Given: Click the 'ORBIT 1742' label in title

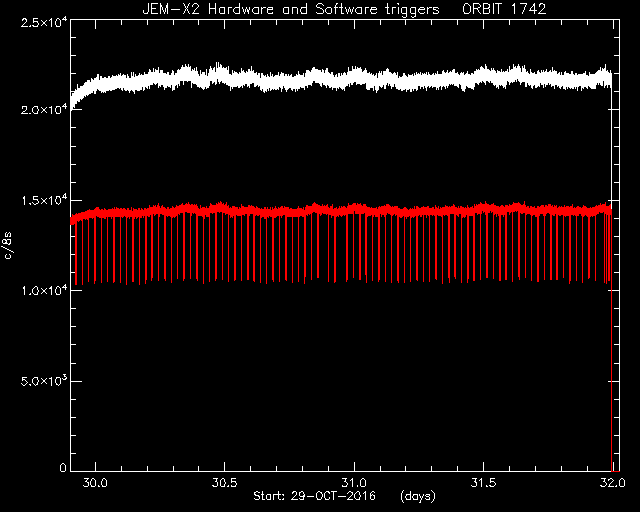Looking at the screenshot, I should (504, 9).
